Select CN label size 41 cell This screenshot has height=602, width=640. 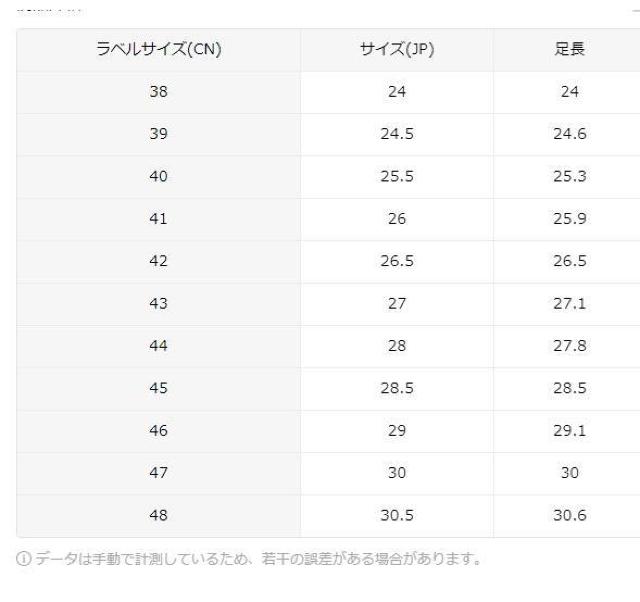(x=158, y=219)
